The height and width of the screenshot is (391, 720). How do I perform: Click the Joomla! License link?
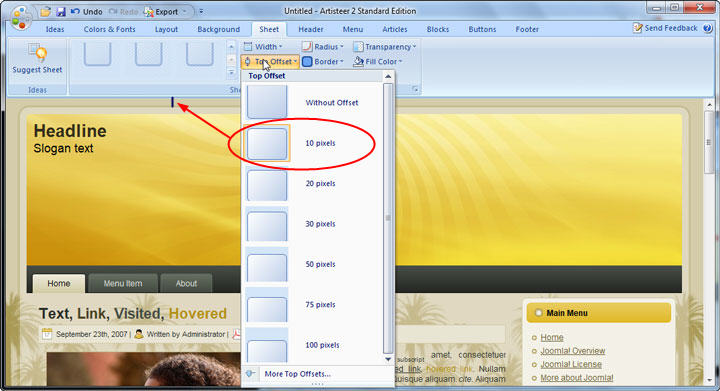click(571, 364)
